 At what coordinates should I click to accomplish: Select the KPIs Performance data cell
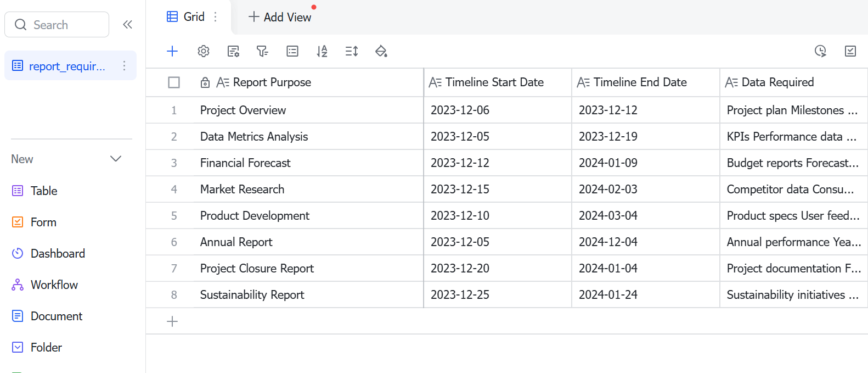click(793, 137)
